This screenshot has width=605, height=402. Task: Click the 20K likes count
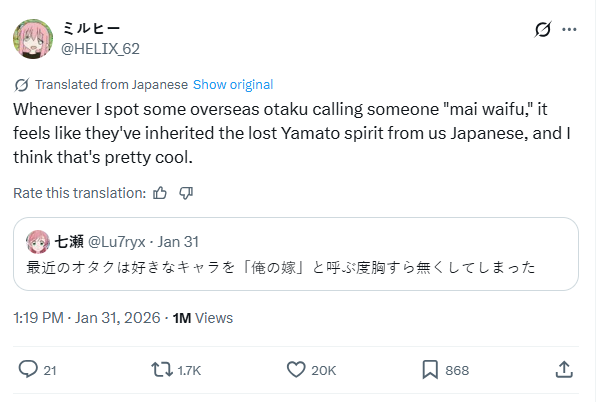[x=324, y=370]
